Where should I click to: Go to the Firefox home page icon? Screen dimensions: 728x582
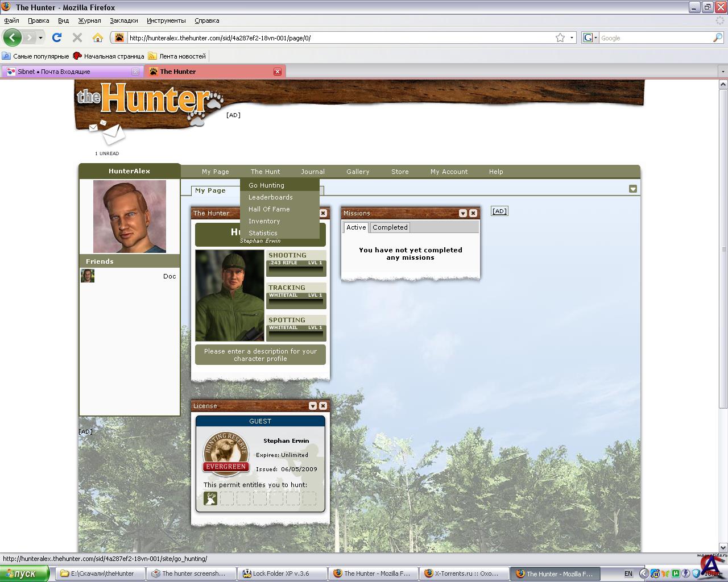[x=98, y=38]
